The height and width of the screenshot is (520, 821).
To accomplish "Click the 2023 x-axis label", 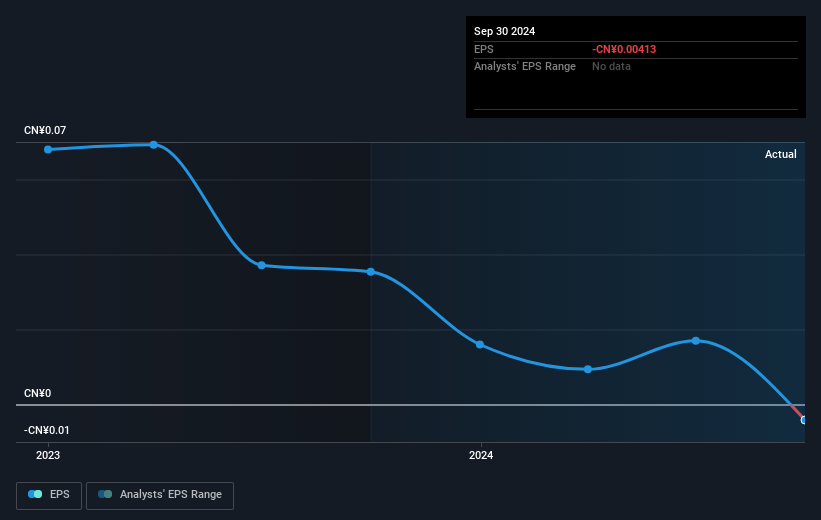I will (48, 455).
